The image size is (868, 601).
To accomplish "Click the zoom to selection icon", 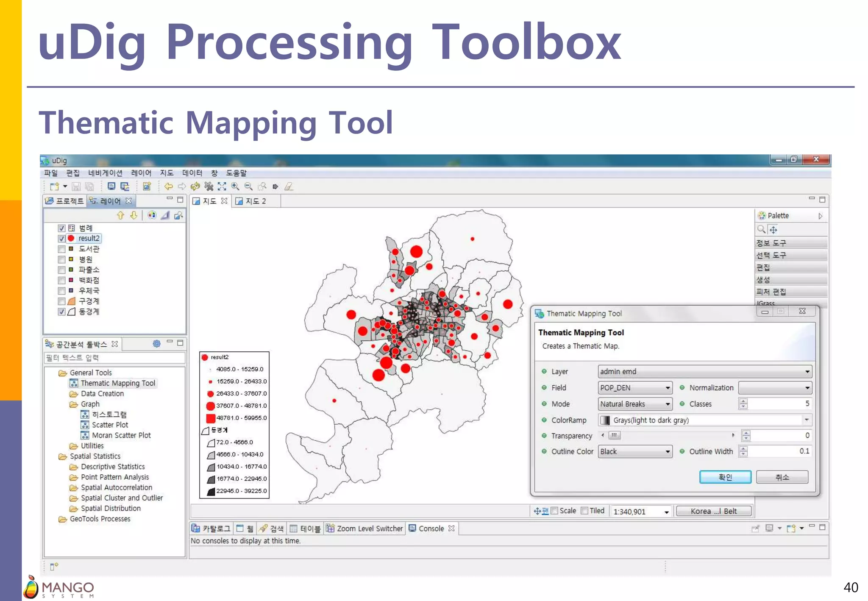I will pyautogui.click(x=262, y=186).
